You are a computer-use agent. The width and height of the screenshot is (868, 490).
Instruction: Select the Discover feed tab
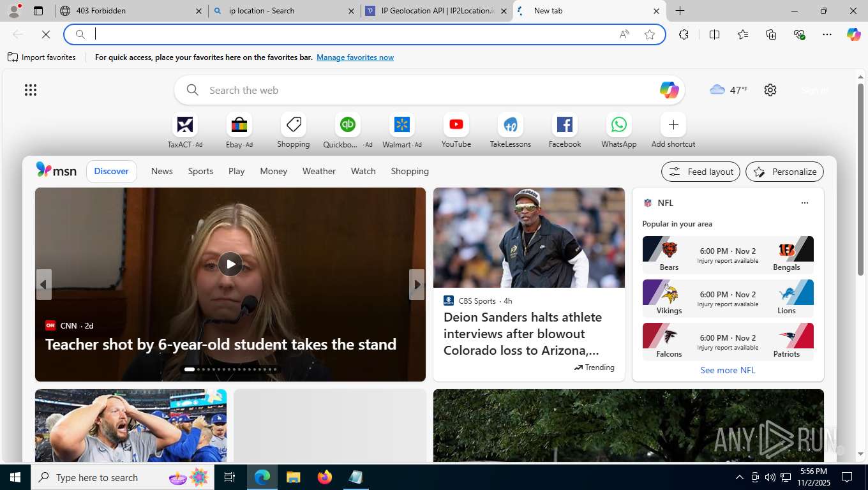coord(112,171)
